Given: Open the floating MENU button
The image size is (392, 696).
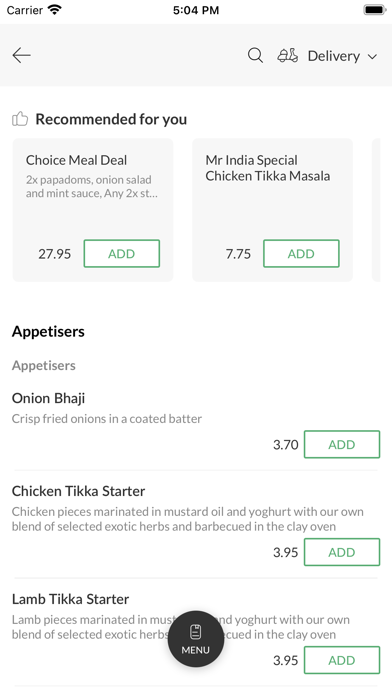Looking at the screenshot, I should coord(196,639).
